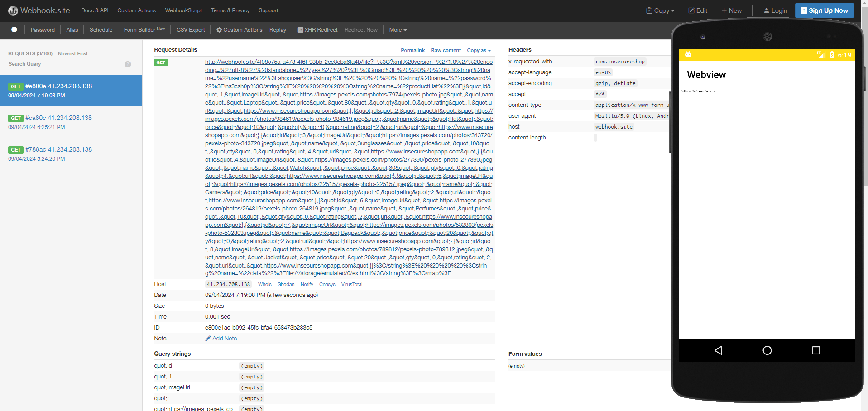Screen dimensions: 868x411
Task: Expand the More toolbar dropdown
Action: pyautogui.click(x=397, y=29)
